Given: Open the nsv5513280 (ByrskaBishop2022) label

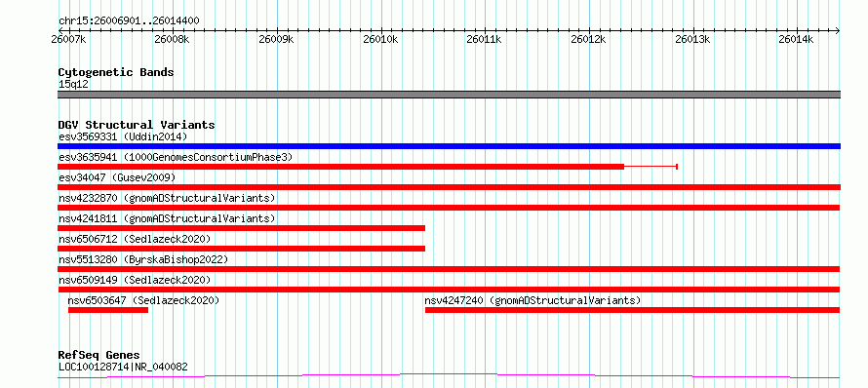Looking at the screenshot, I should 142,259.
